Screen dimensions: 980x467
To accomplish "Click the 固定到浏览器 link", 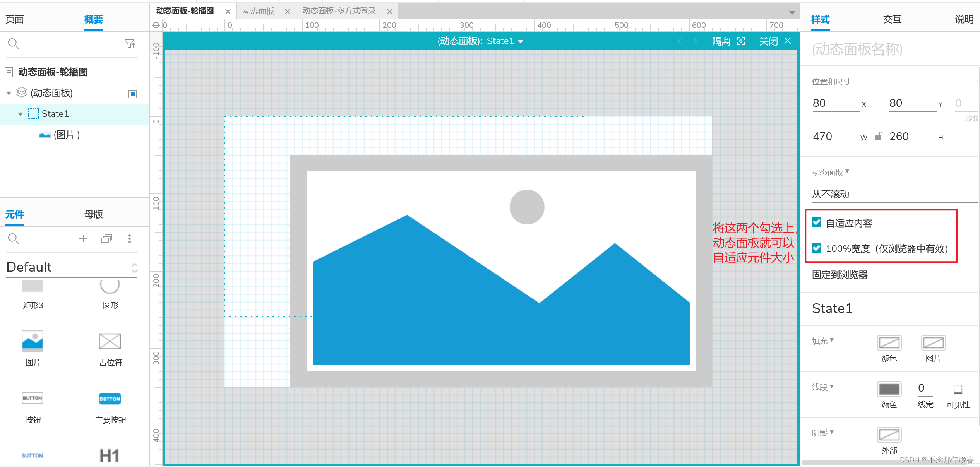I will pos(840,275).
